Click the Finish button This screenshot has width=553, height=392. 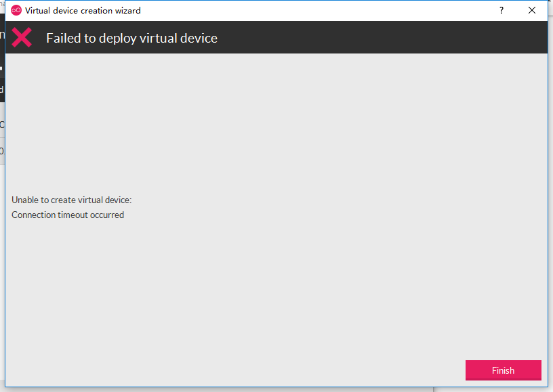(x=503, y=370)
